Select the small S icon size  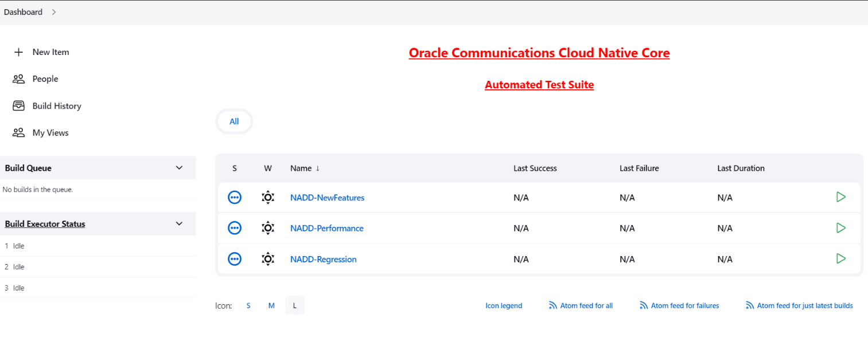(x=248, y=305)
